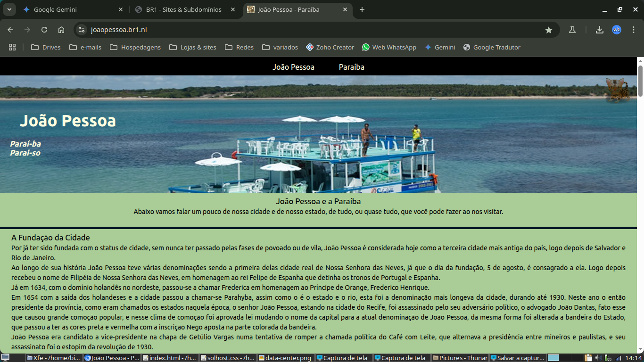View site information icon in address bar

click(82, 30)
